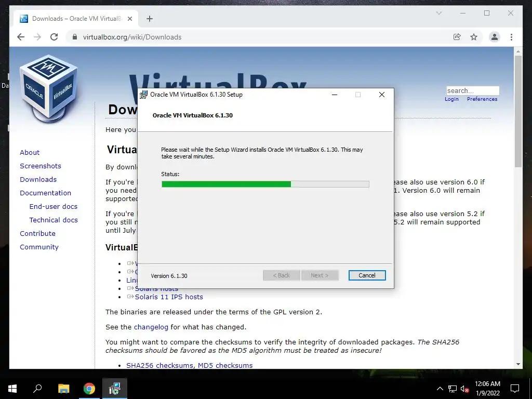Click VirtualBox installer taskbar icon

point(115,389)
